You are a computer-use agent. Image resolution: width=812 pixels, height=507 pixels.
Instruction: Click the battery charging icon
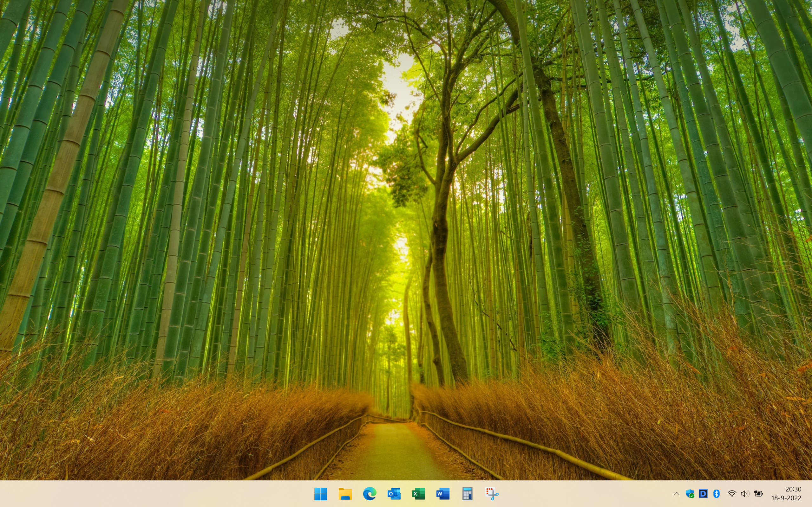tap(758, 494)
